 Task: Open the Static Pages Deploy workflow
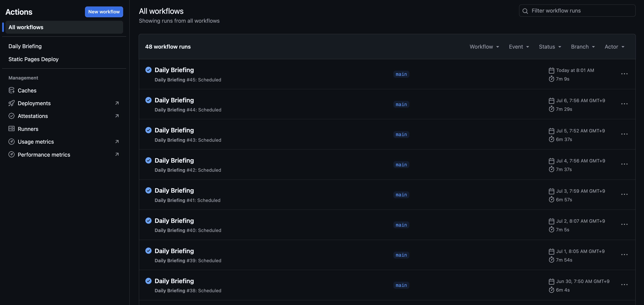tap(33, 59)
